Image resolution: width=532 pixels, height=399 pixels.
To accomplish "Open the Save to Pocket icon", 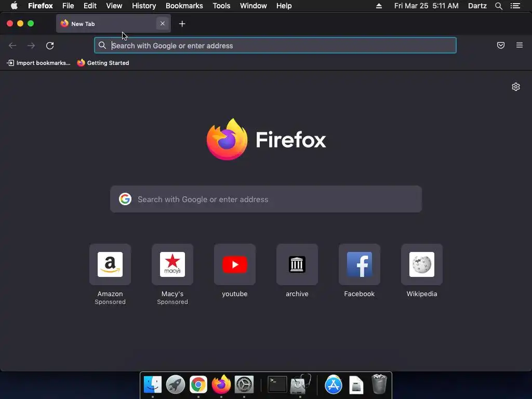I will [501, 45].
